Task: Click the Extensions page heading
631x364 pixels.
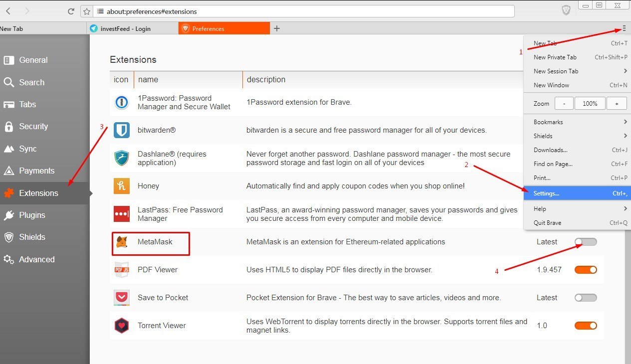Action: 133,60
